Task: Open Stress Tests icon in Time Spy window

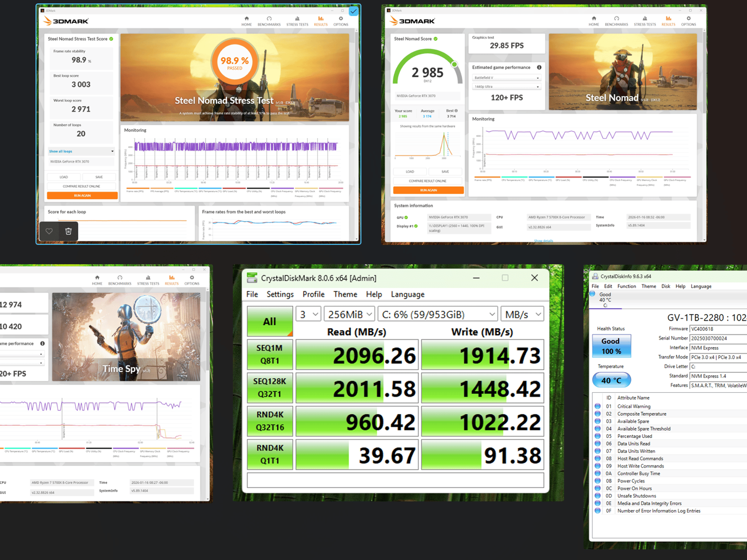Action: (148, 278)
